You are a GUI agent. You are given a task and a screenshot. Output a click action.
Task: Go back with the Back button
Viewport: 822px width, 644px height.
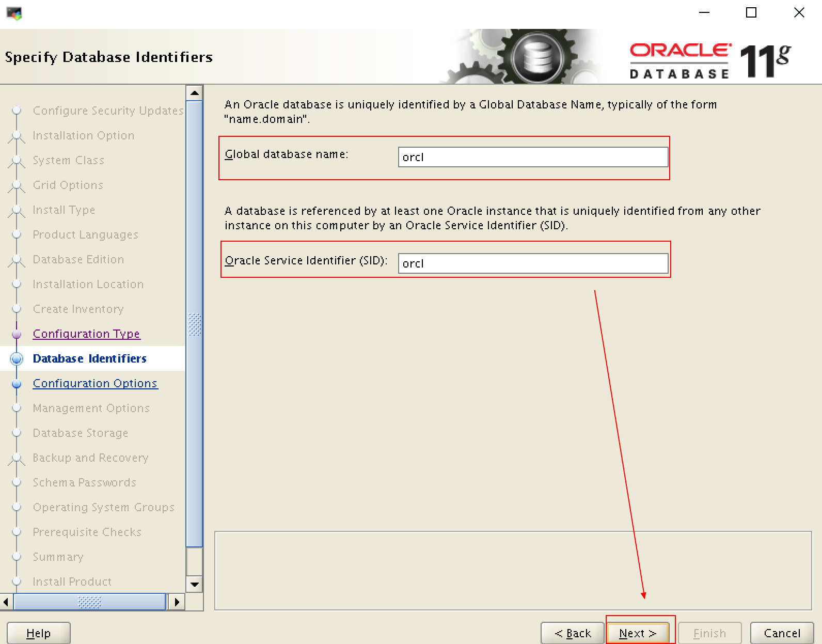point(572,633)
